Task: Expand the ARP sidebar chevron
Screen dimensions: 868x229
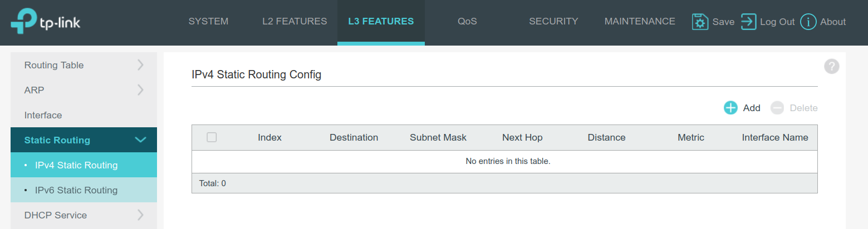Action: [x=140, y=90]
